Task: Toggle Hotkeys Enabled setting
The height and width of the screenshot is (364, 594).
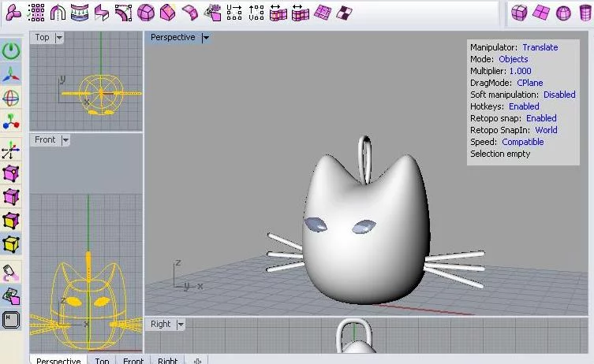Action: point(524,106)
